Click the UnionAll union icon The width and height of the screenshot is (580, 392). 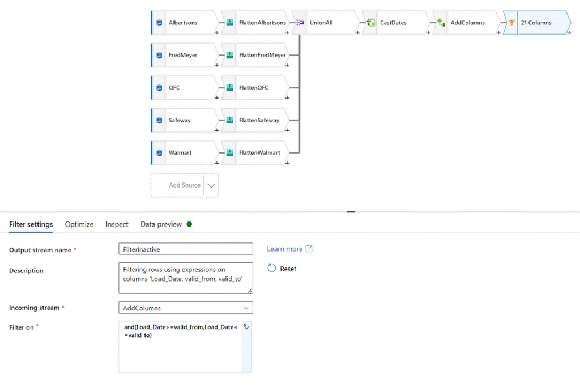(300, 23)
